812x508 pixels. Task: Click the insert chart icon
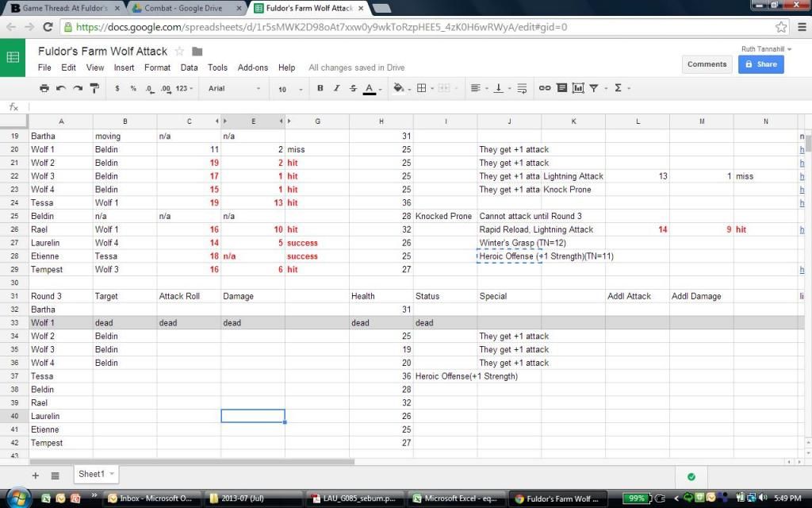578,88
